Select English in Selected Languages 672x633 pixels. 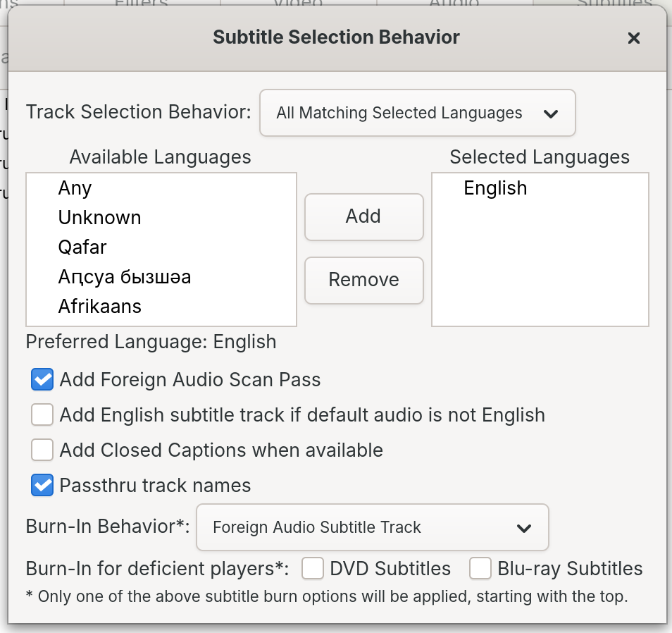[495, 188]
